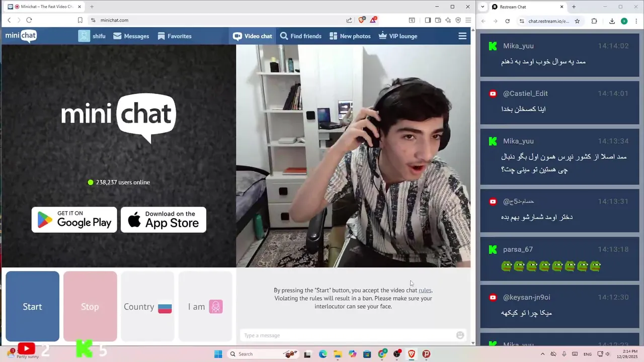Open Chrome three-dot menu
This screenshot has width=644, height=362.
pos(636,21)
